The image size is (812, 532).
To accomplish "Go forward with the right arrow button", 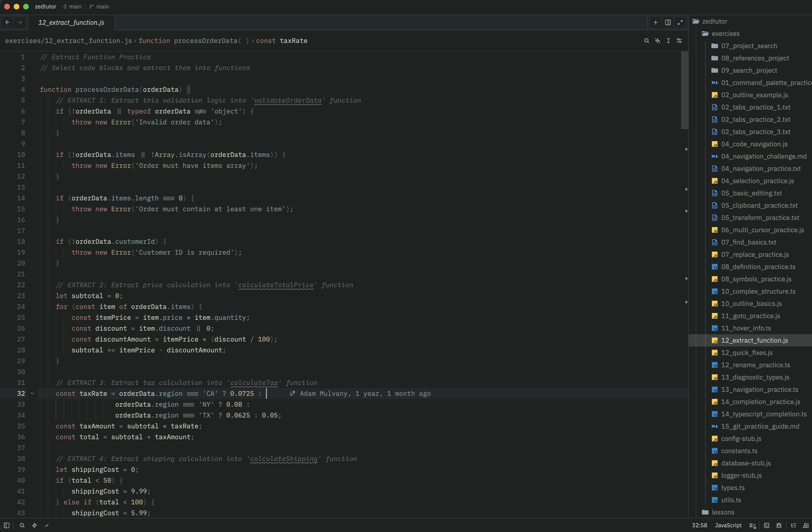I will pyautogui.click(x=20, y=22).
